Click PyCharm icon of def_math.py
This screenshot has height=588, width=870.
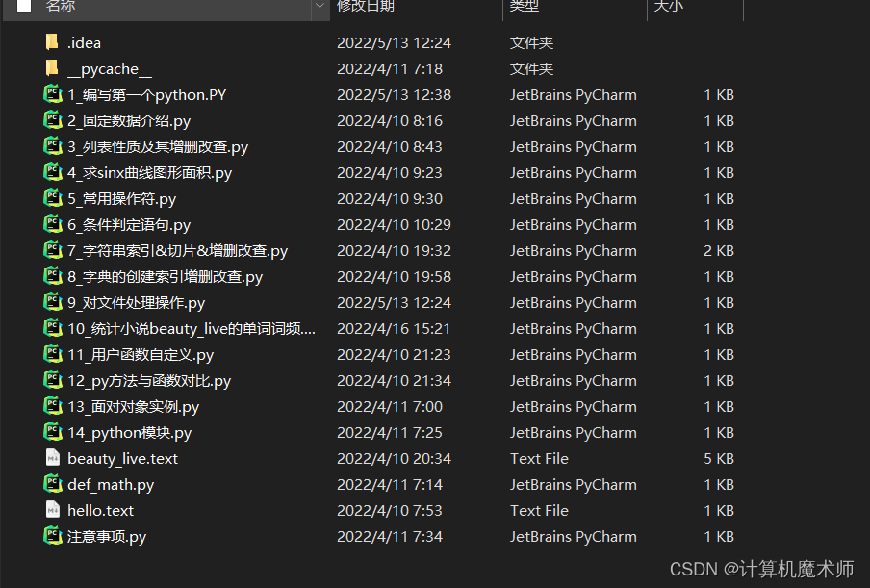pyautogui.click(x=53, y=484)
